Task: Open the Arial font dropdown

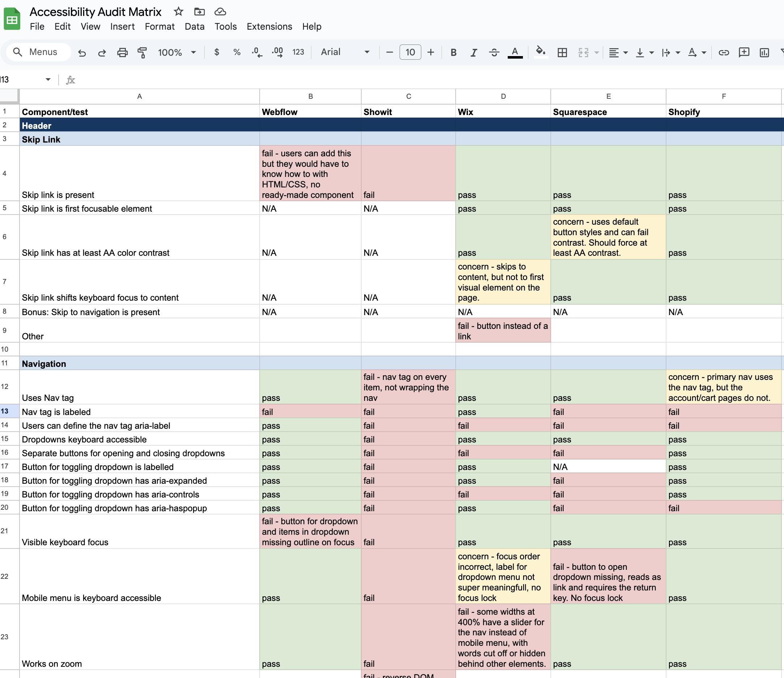Action: (x=345, y=52)
